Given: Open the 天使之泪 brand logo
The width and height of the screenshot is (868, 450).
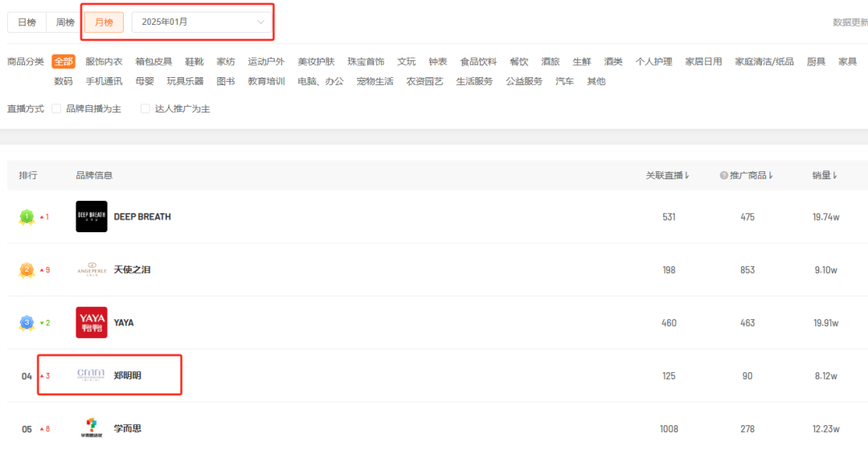Looking at the screenshot, I should [x=92, y=269].
